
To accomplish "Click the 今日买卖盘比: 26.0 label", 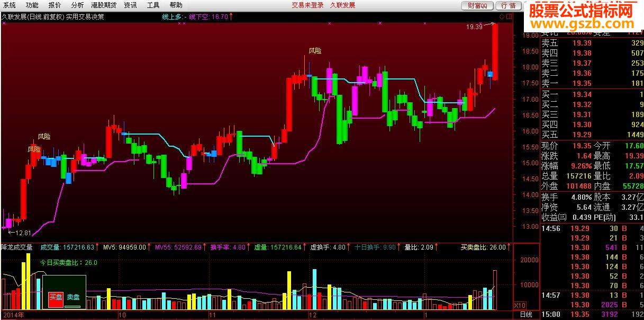I will (x=69, y=262).
